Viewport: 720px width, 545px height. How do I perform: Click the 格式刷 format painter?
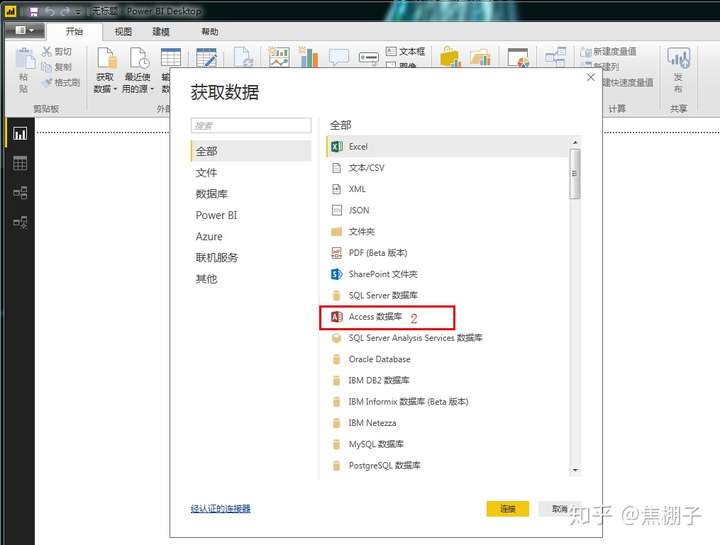point(61,83)
